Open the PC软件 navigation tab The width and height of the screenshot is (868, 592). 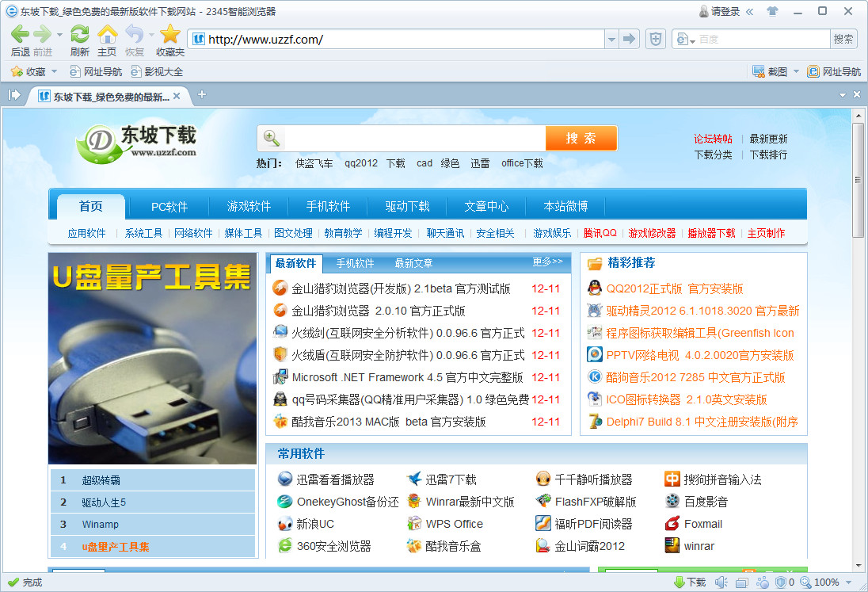[x=169, y=207]
